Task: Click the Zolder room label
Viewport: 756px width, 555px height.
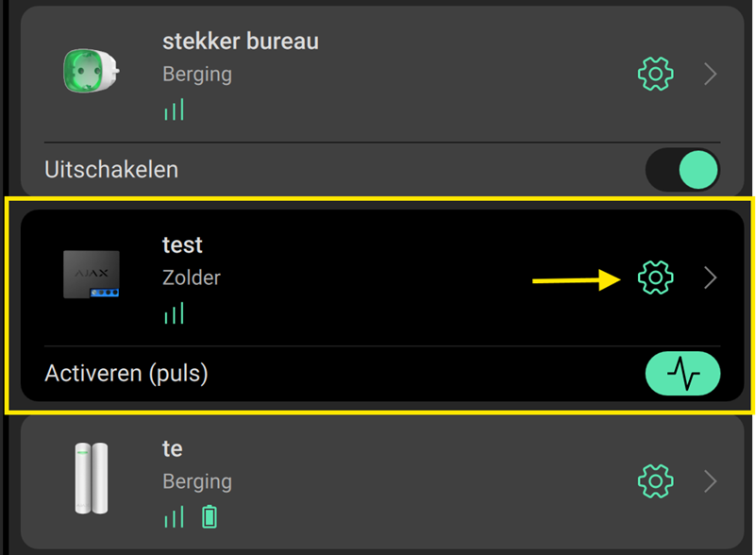Action: click(192, 278)
